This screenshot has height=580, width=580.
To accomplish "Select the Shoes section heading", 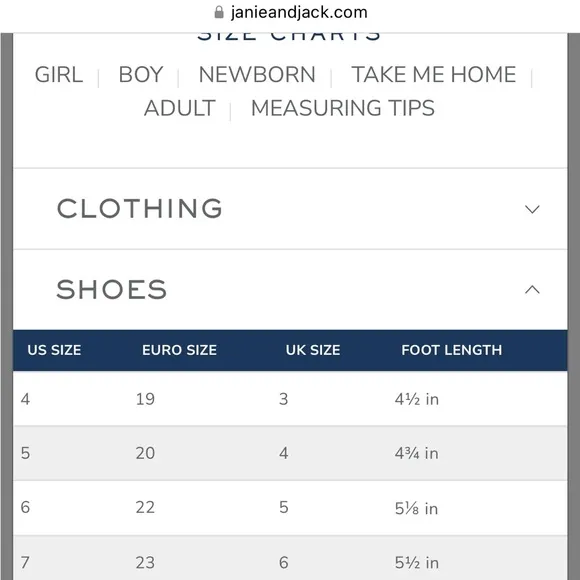I will pyautogui.click(x=112, y=289).
